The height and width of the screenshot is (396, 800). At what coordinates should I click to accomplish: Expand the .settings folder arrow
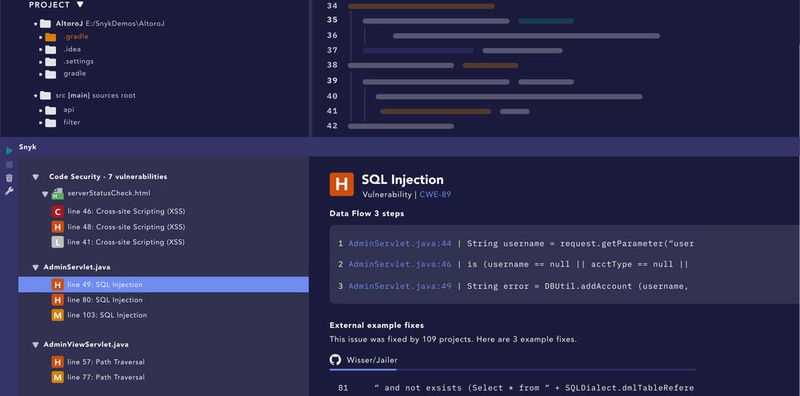point(41,62)
